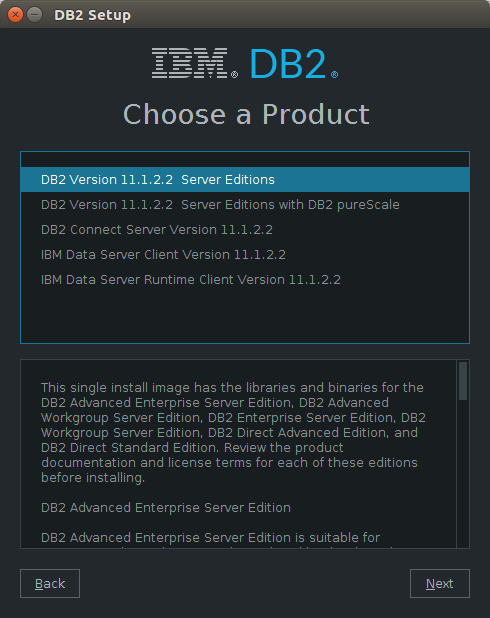490x618 pixels.
Task: Click the blank header row above product list
Action: click(x=245, y=160)
